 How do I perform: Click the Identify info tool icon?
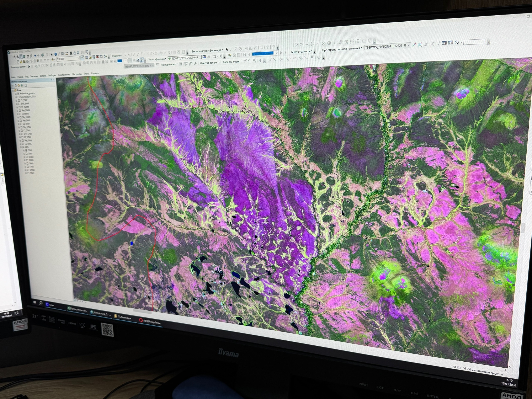[55, 54]
